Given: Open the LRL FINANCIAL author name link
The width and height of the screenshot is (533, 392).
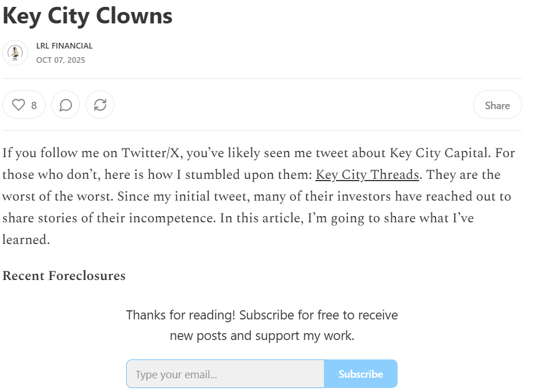Looking at the screenshot, I should click(x=64, y=46).
